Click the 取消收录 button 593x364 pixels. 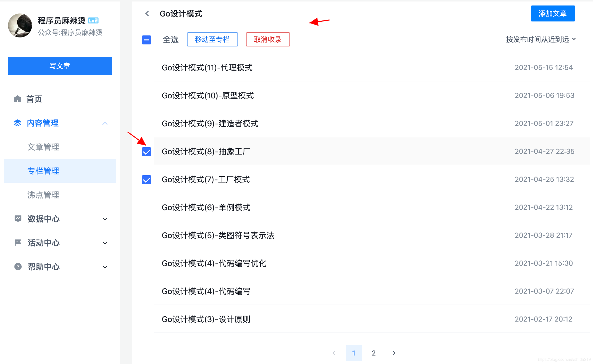[x=267, y=39]
